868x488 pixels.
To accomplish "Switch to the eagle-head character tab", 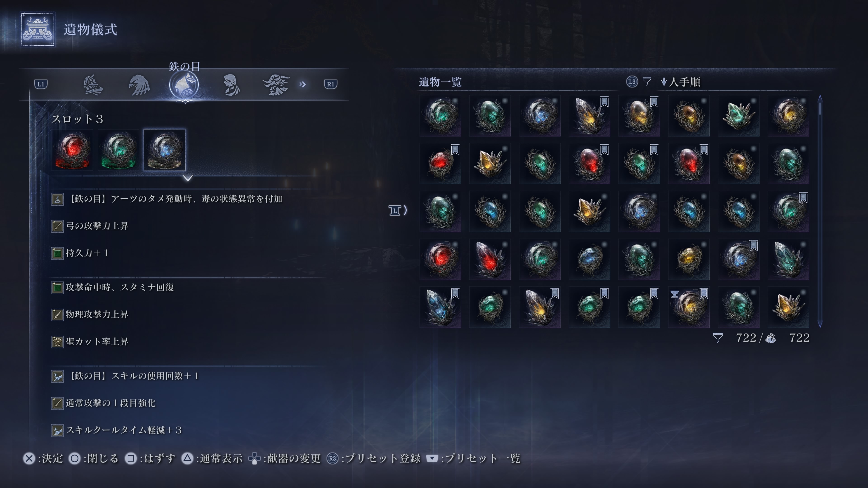I will point(139,85).
